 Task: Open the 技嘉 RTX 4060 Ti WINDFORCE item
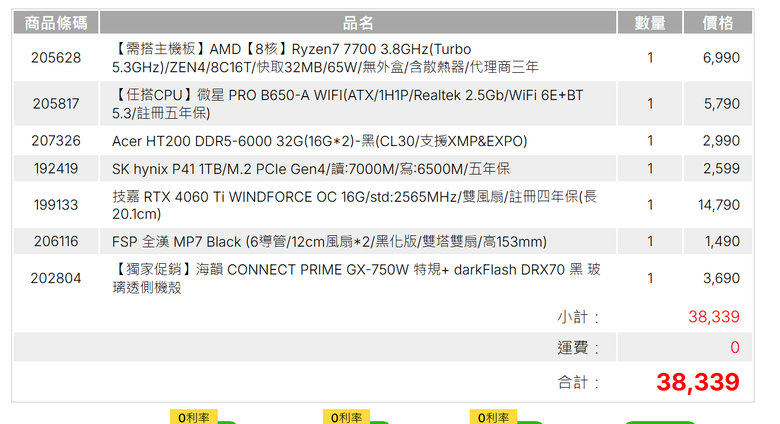point(353,205)
